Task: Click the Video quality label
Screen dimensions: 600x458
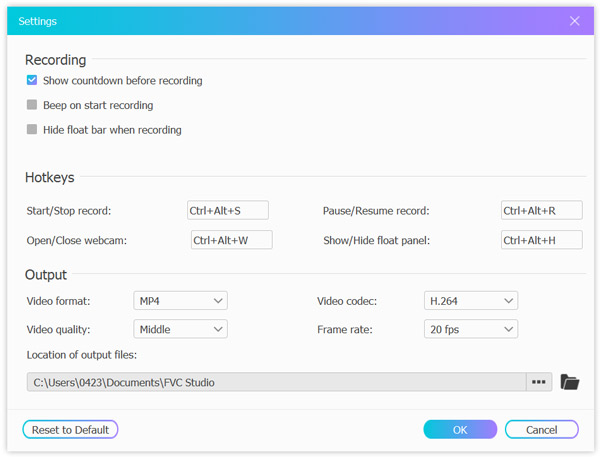Action: (x=58, y=329)
